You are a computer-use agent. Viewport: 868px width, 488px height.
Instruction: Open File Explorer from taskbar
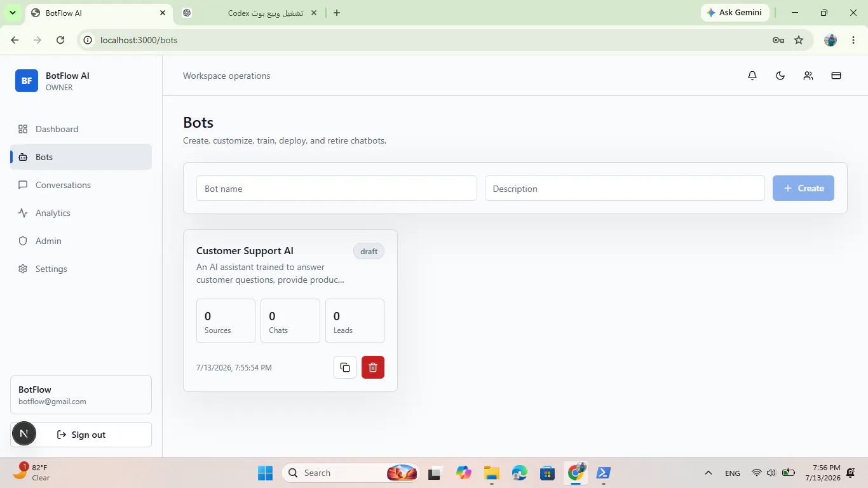tap(491, 473)
